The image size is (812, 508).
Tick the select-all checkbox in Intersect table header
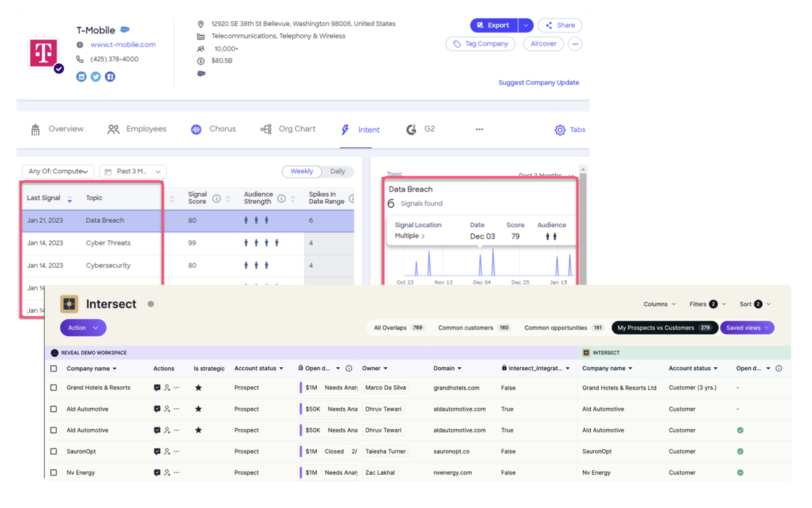[x=54, y=369]
